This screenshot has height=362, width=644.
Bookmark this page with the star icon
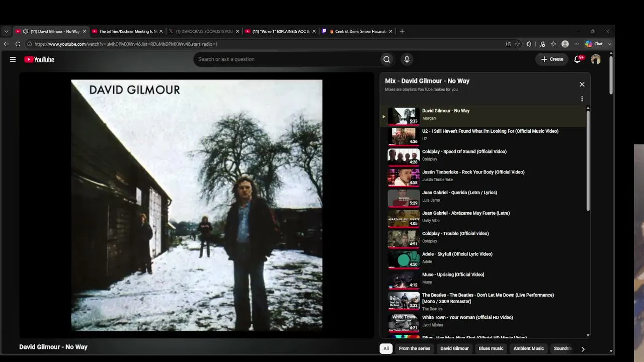pos(517,44)
